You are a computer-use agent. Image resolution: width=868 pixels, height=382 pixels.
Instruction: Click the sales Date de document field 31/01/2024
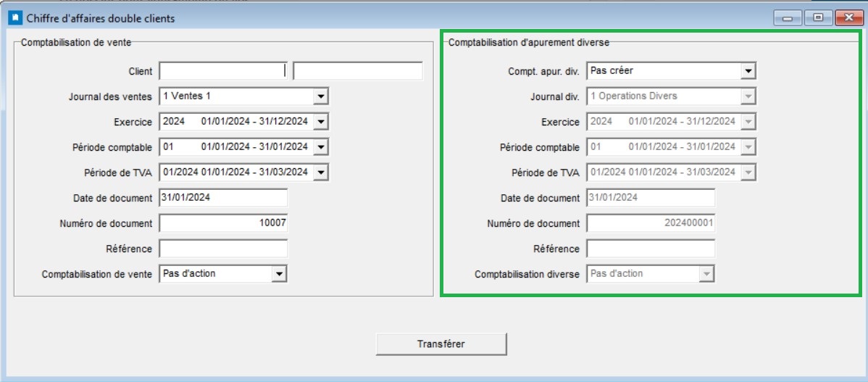click(223, 198)
